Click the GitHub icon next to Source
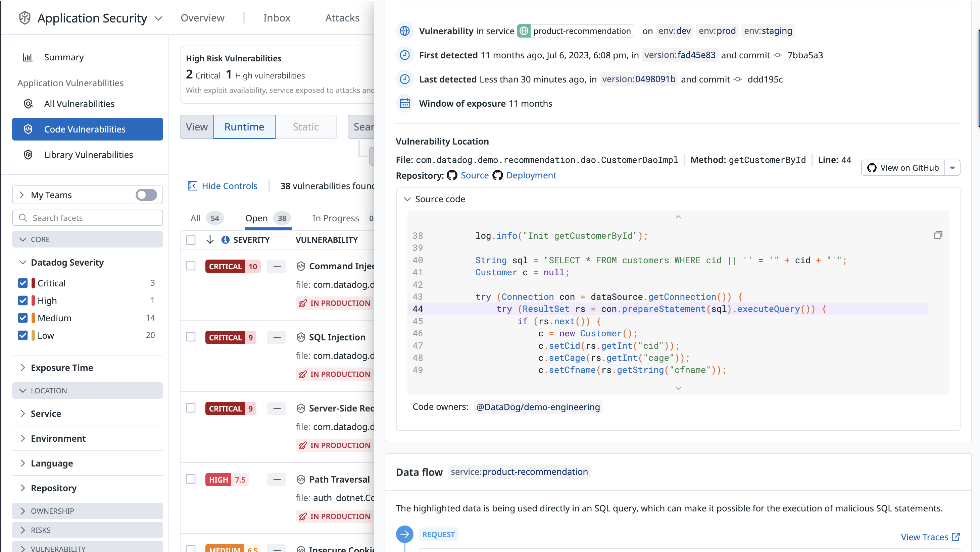The image size is (980, 552). click(x=452, y=175)
